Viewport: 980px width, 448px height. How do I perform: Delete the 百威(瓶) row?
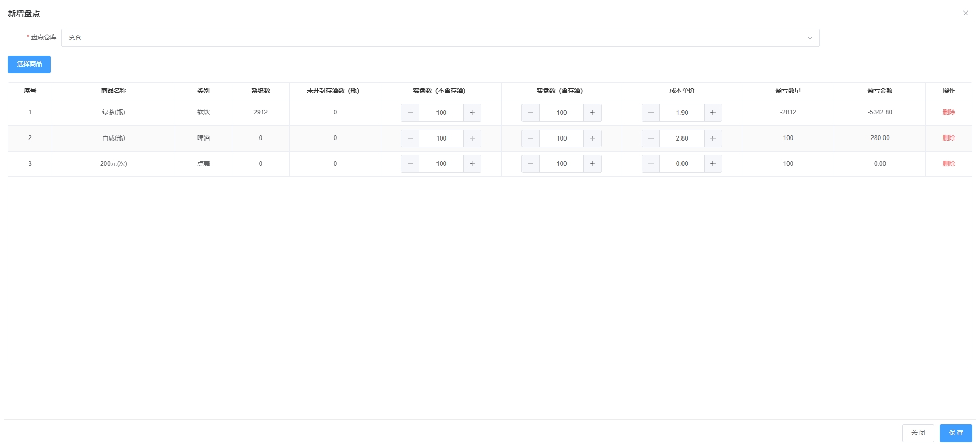(949, 138)
